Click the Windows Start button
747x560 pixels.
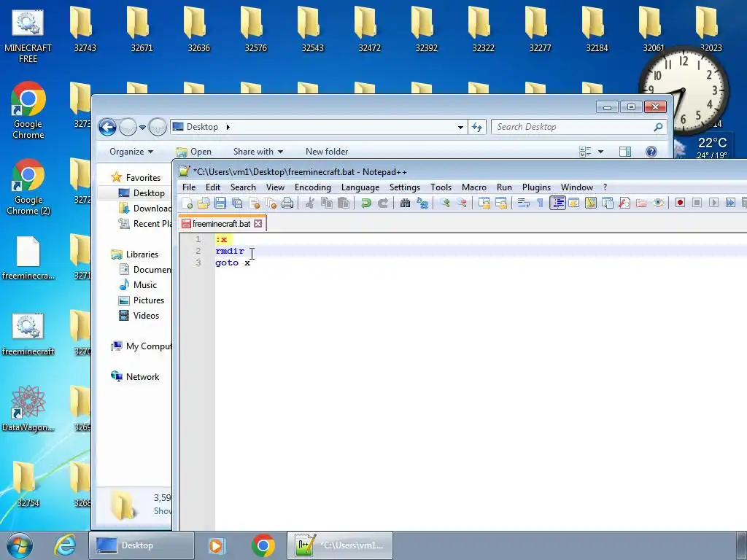[x=20, y=545]
